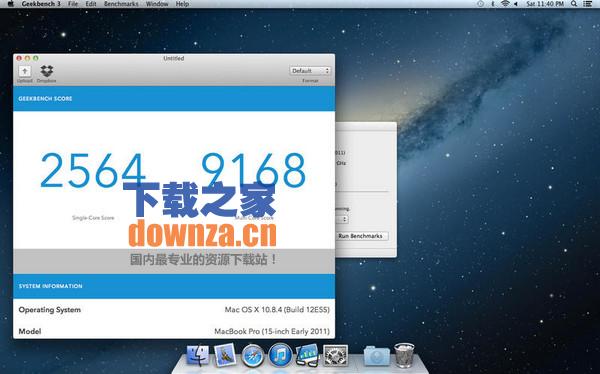Click the Time Machine menu bar icon
This screenshot has width=600, height=374.
point(481,4)
